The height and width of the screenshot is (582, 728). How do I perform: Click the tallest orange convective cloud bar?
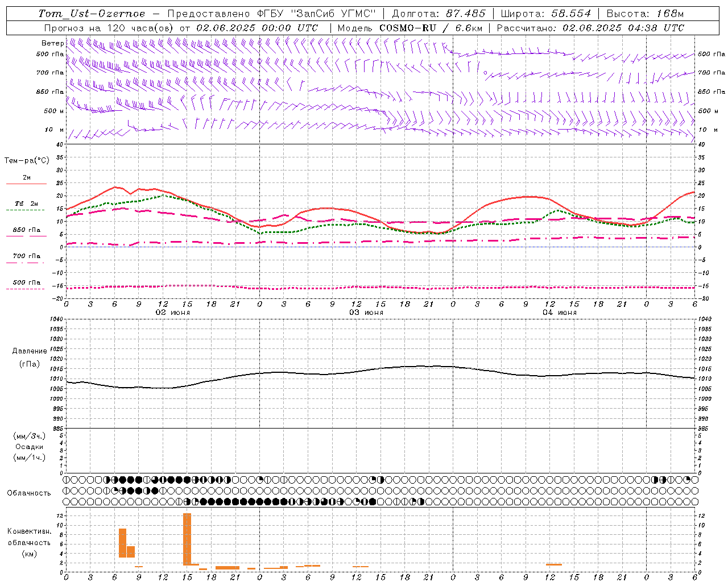tap(187, 539)
